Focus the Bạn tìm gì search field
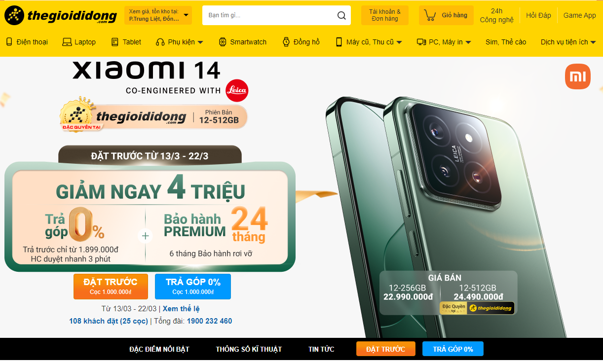603x364 pixels. [x=269, y=15]
